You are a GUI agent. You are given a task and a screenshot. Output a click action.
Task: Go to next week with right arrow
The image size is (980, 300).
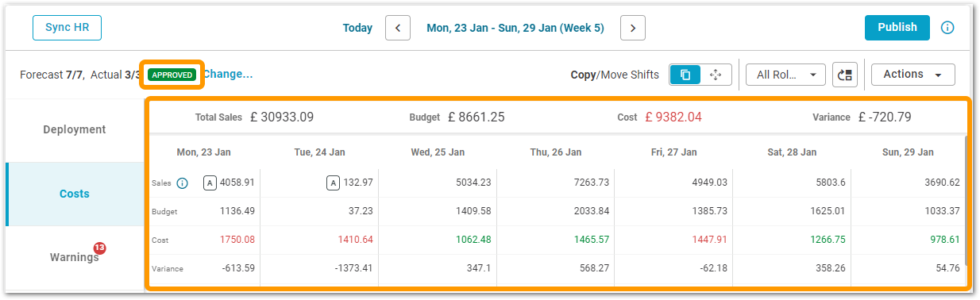coord(632,28)
